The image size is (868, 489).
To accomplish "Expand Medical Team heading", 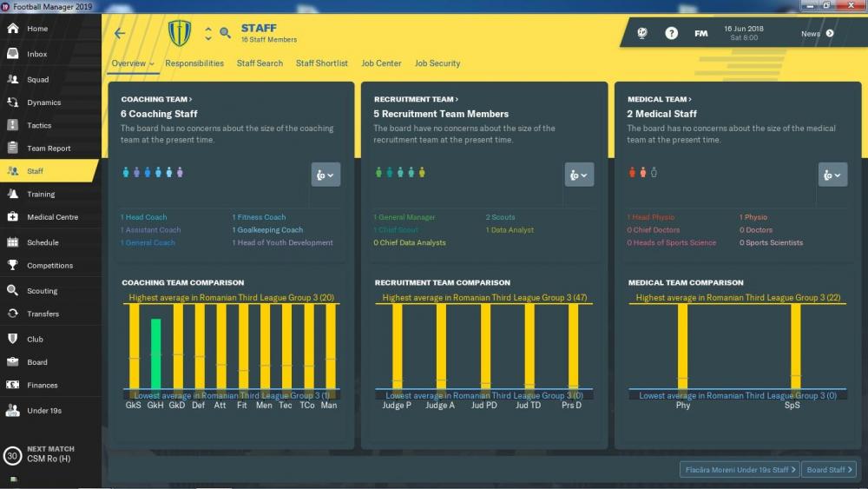I will 660,99.
